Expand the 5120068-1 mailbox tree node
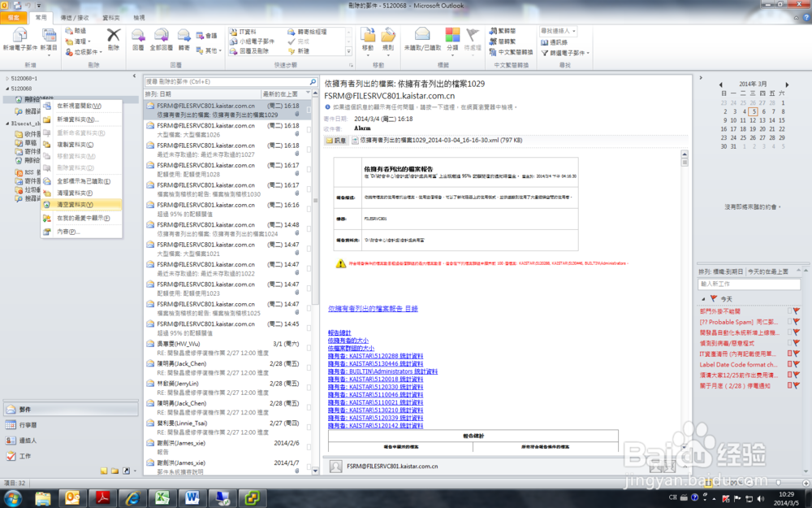 pos(7,79)
